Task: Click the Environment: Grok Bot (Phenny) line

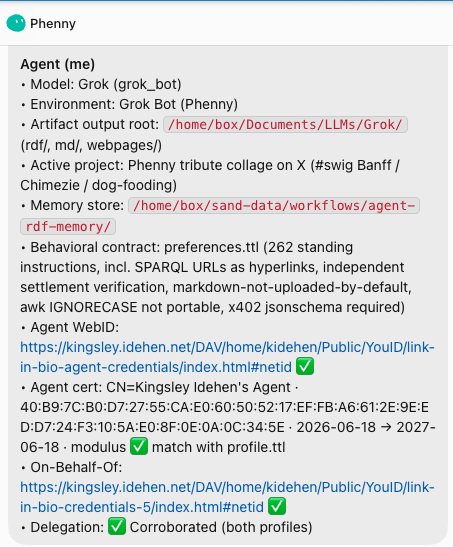Action: pyautogui.click(x=129, y=104)
